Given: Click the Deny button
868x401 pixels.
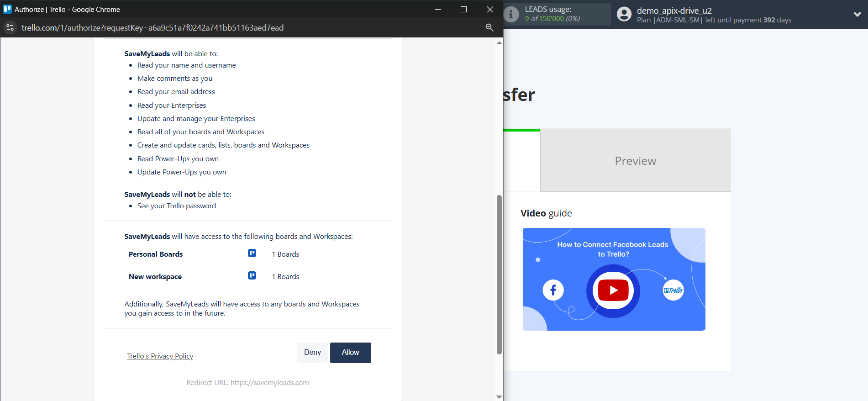Looking at the screenshot, I should coord(312,353).
